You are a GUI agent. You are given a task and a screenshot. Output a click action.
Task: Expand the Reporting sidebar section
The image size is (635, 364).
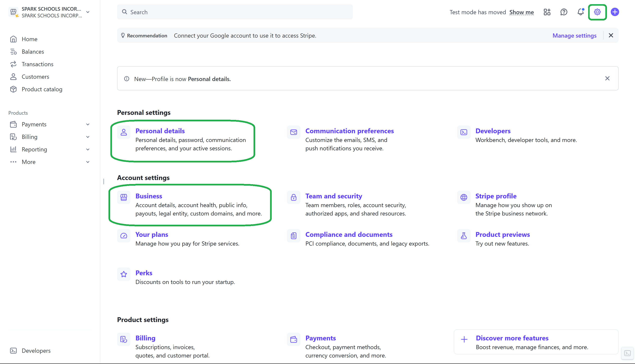(x=88, y=149)
